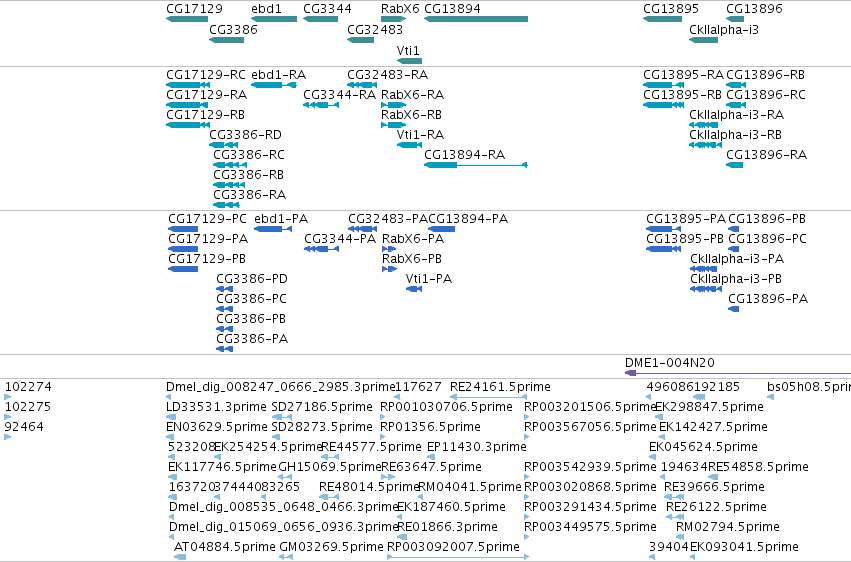Select the AT04884.5prime EST label

[225, 547]
